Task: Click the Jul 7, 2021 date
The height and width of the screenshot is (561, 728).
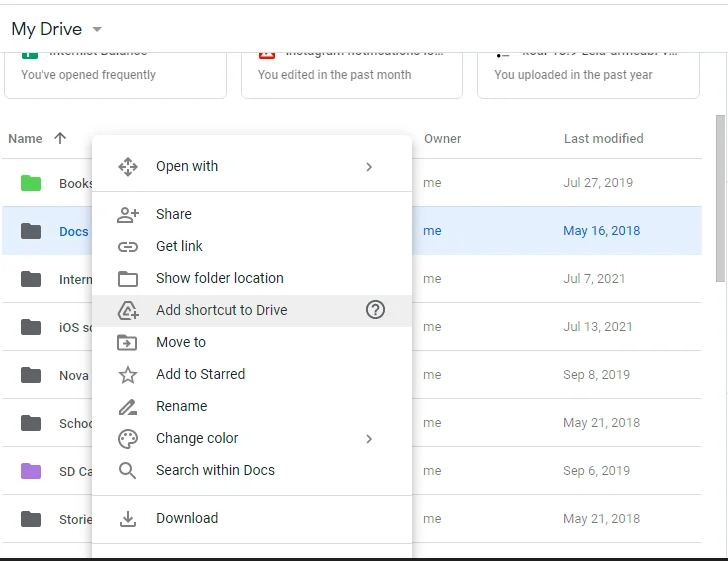Action: [x=594, y=279]
